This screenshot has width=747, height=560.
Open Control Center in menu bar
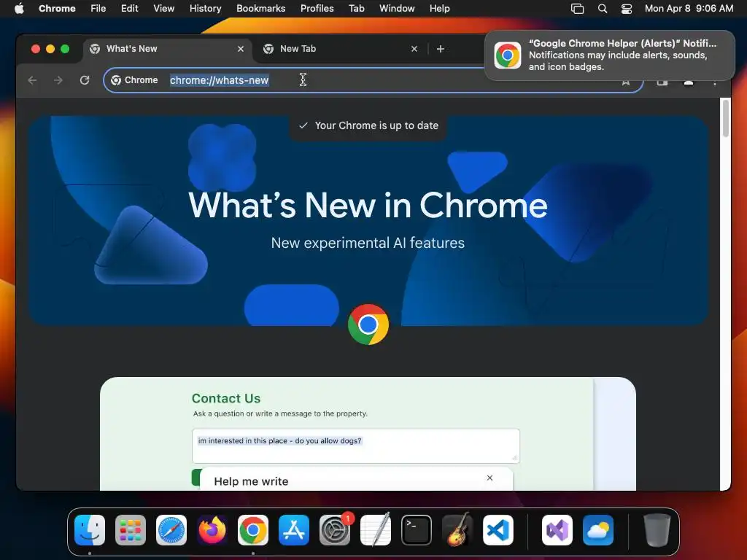(627, 8)
